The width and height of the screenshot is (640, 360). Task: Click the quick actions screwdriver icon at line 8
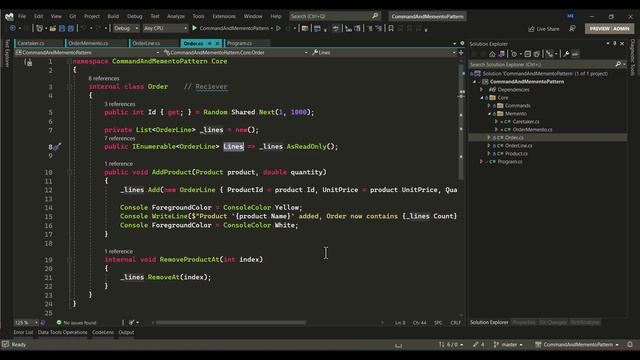(x=58, y=147)
